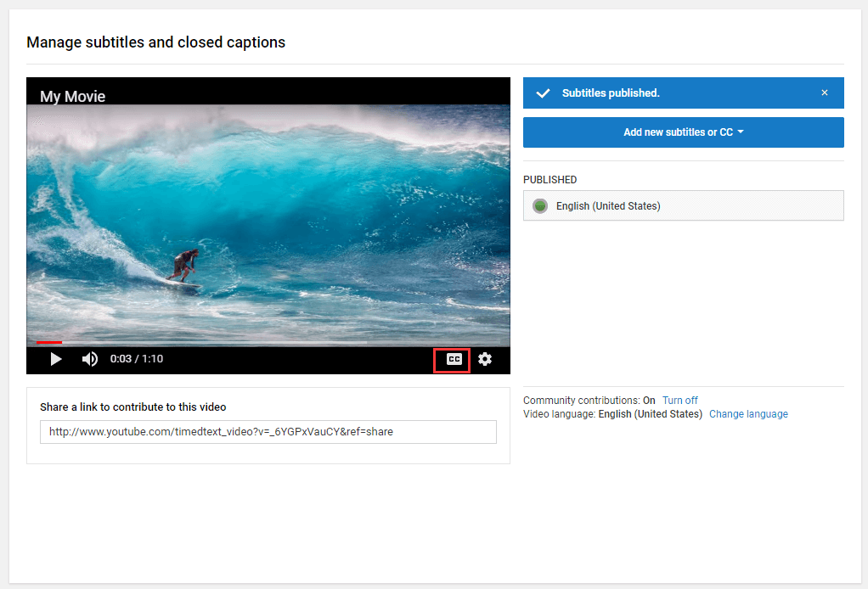The height and width of the screenshot is (589, 868).
Task: Mute the video volume speaker icon
Action: [90, 359]
